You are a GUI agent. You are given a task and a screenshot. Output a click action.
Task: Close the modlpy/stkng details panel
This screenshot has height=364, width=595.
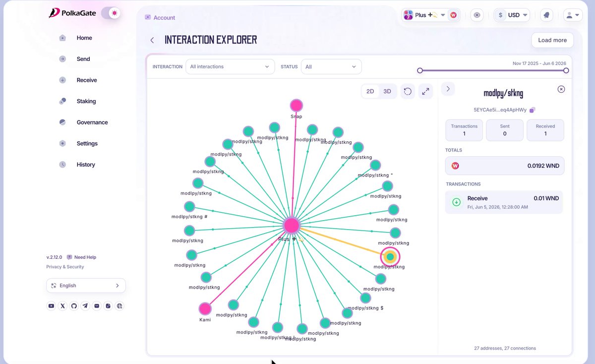[x=561, y=89]
